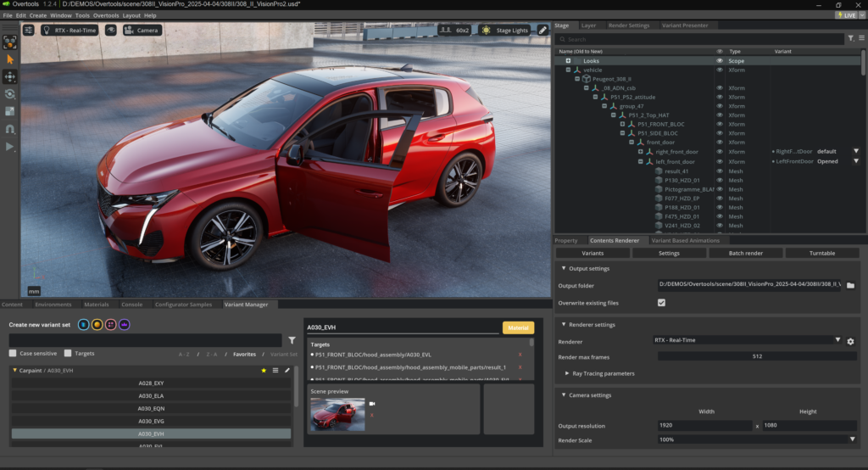The image size is (868, 470).
Task: Hide the Looks scope visibility eye
Action: click(720, 61)
